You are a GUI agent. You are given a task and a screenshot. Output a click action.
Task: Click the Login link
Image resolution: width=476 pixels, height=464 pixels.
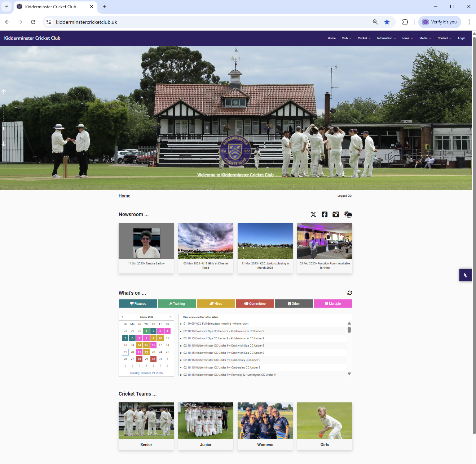(462, 38)
